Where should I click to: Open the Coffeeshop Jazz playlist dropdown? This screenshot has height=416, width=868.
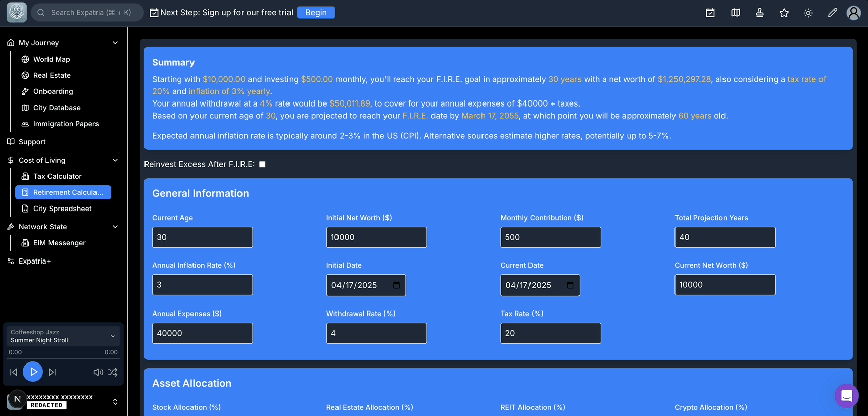pyautogui.click(x=113, y=336)
